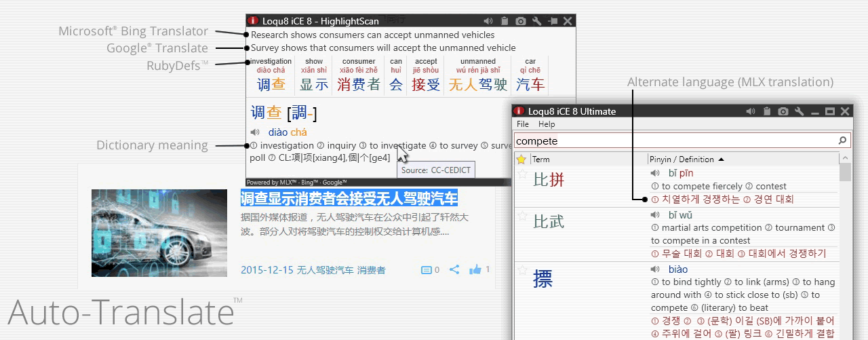868x340 pixels.
Task: Click the unmanned 无人驾驶 RubyDefs word
Action: point(478,75)
